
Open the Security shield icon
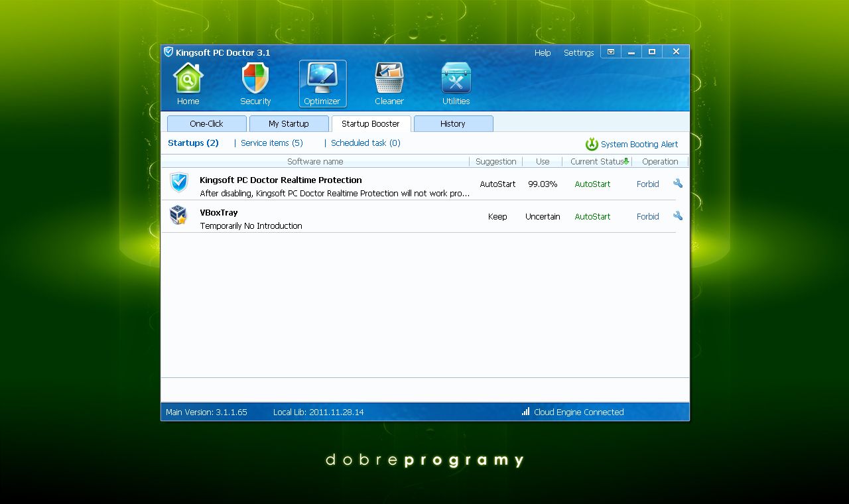pyautogui.click(x=255, y=78)
